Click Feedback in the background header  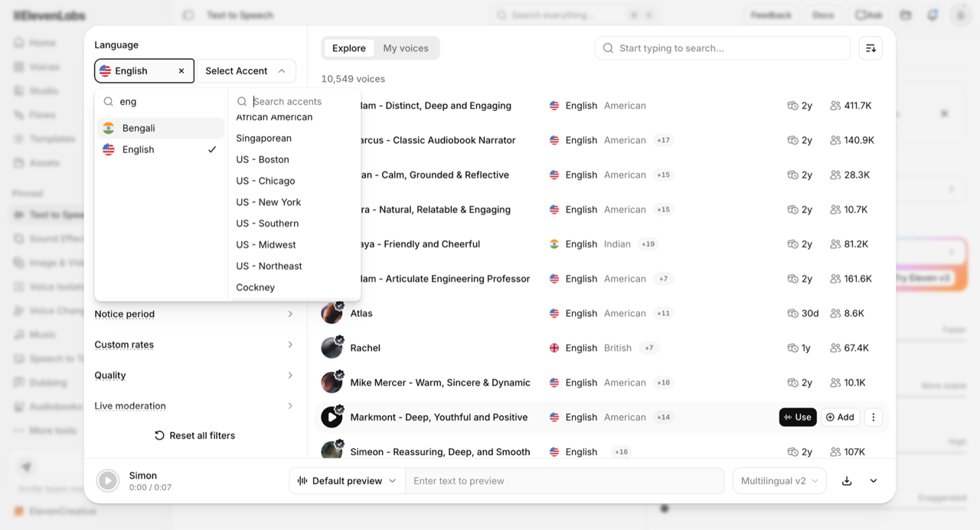[x=771, y=15]
